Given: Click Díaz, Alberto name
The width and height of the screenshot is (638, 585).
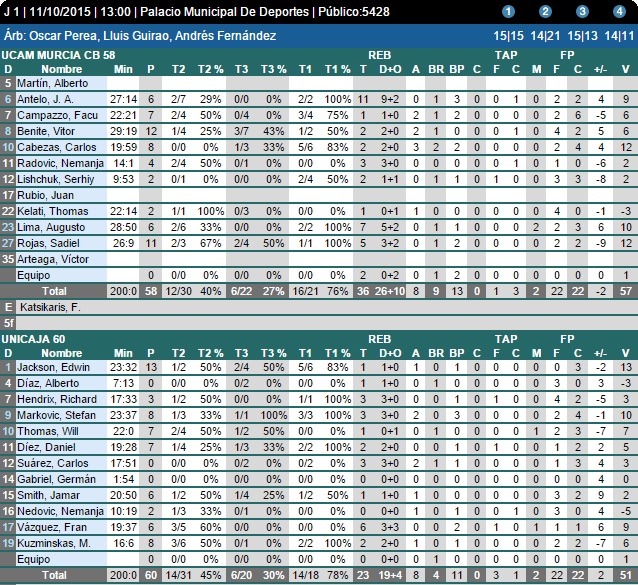Looking at the screenshot, I should pyautogui.click(x=48, y=383).
